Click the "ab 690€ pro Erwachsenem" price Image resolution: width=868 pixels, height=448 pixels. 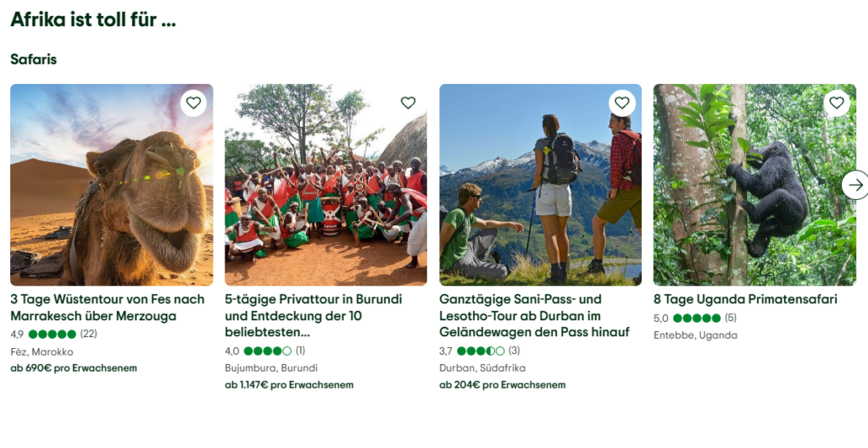74,368
